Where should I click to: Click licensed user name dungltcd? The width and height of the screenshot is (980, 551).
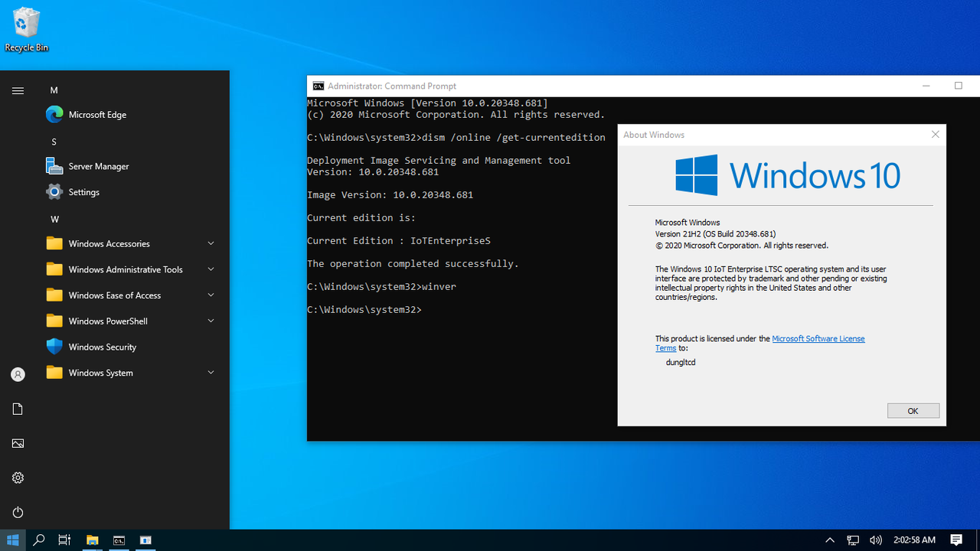[681, 362]
